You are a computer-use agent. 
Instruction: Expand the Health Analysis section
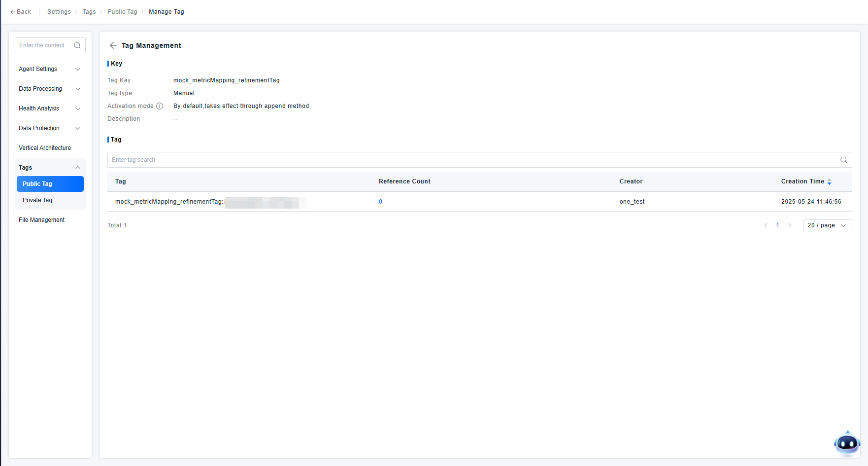tap(50, 108)
